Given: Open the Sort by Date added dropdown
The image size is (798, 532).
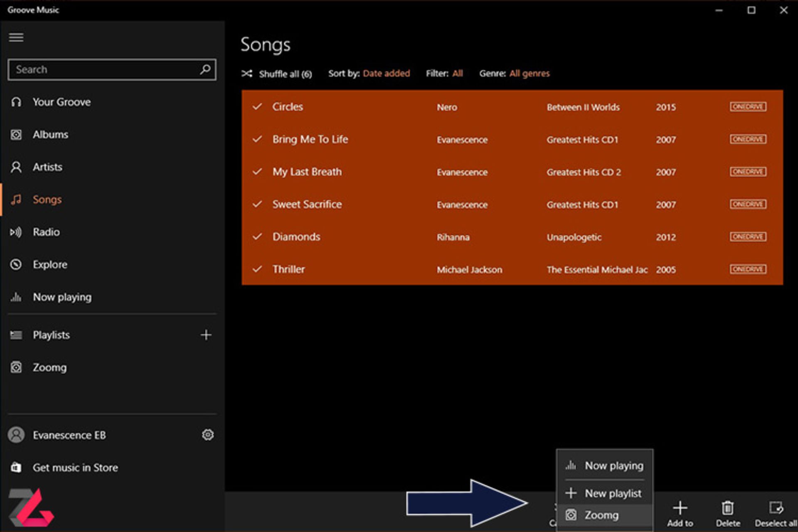Looking at the screenshot, I should [x=386, y=74].
